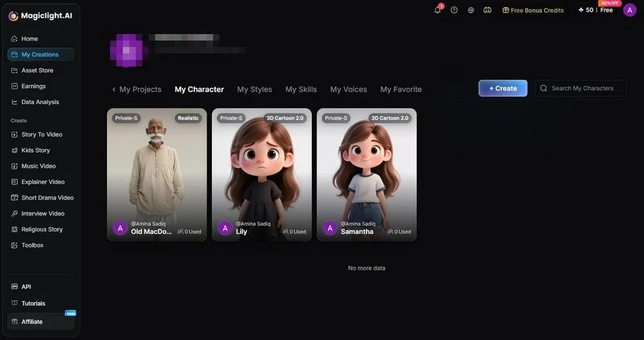Switch to the My Styles tab

255,89
